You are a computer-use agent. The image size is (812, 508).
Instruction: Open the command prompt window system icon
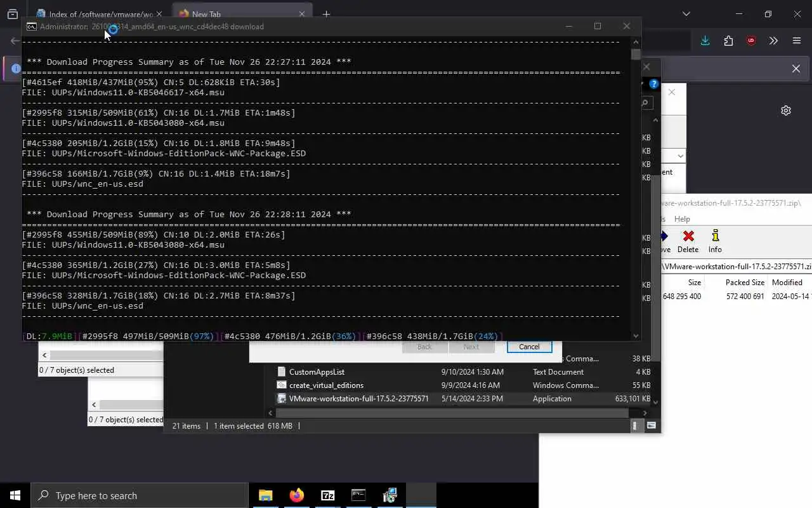[x=31, y=27]
